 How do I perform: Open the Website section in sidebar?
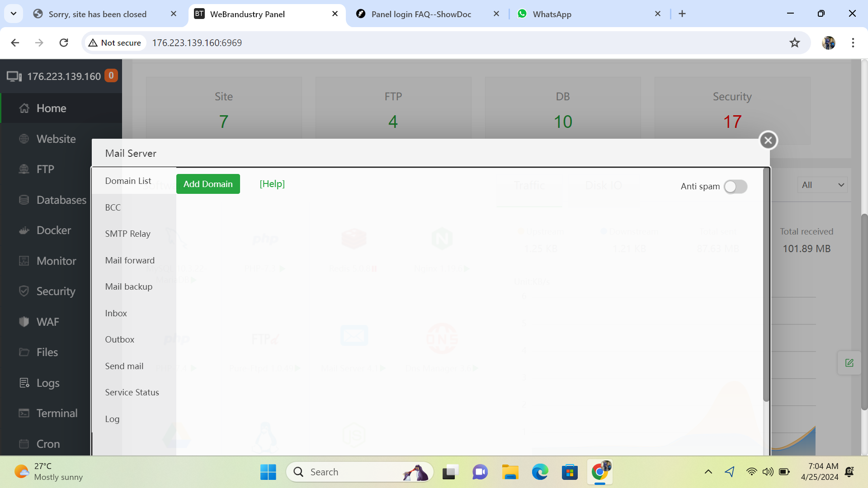pos(56,139)
